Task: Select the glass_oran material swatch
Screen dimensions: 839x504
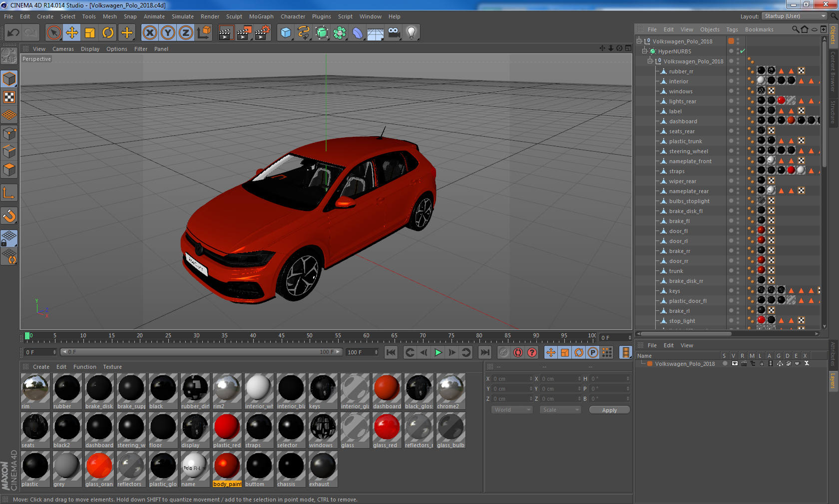Action: point(99,469)
